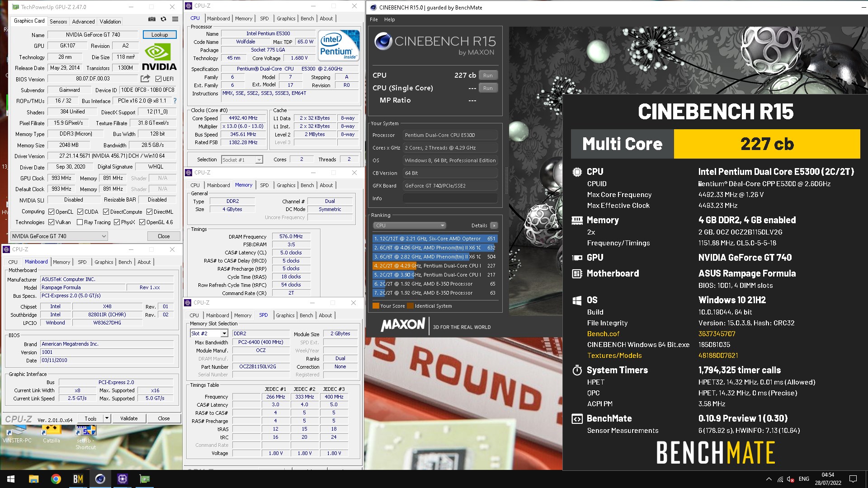
Task: Toggle the Vulkan checkbox
Action: (x=52, y=222)
